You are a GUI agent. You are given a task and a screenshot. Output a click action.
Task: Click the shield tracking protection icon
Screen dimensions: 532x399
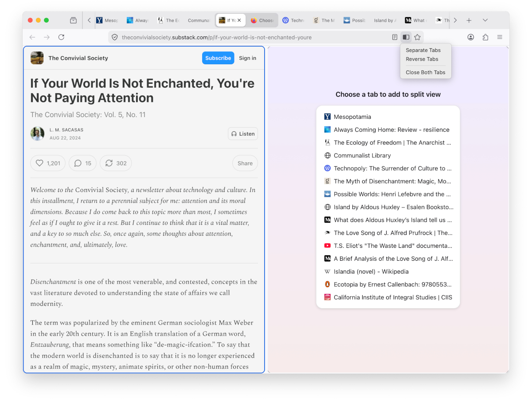click(114, 37)
